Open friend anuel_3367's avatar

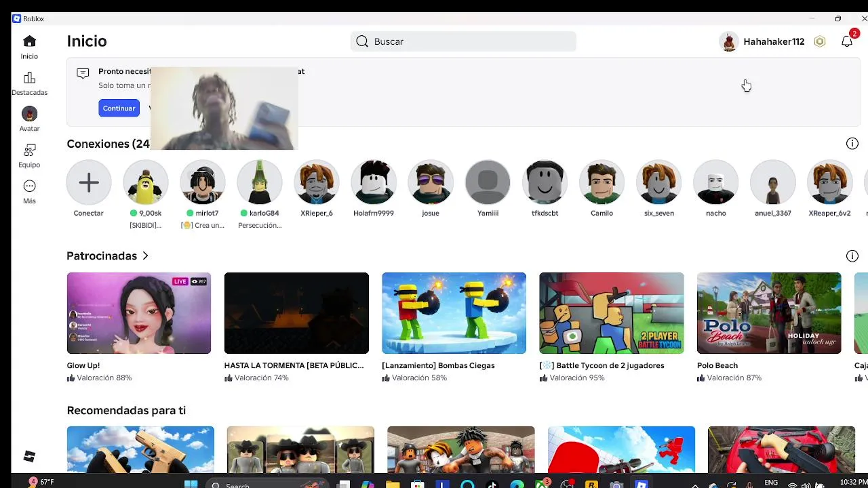click(x=772, y=182)
